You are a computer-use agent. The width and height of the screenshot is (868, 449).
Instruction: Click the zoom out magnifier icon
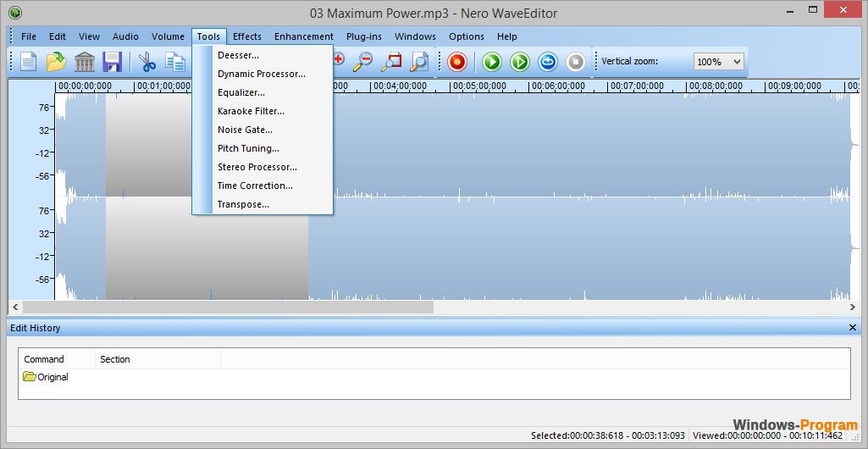tap(362, 62)
